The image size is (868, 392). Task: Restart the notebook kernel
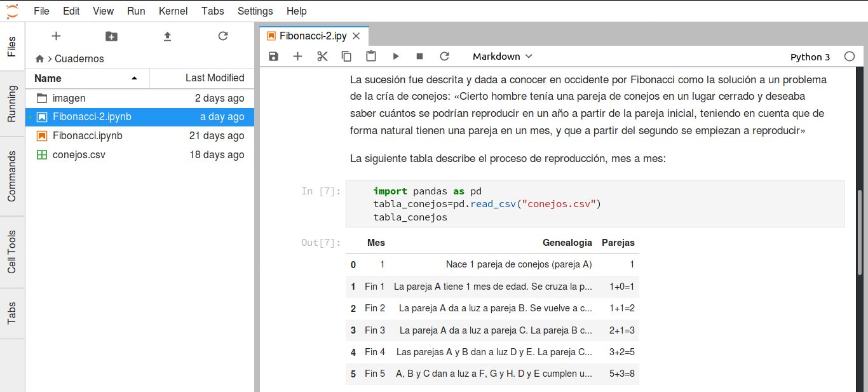(444, 56)
